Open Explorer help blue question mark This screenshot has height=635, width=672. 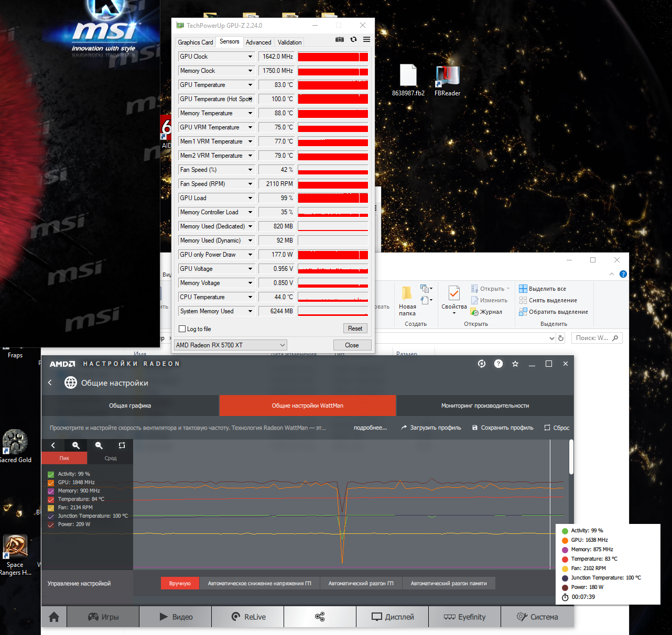point(623,274)
